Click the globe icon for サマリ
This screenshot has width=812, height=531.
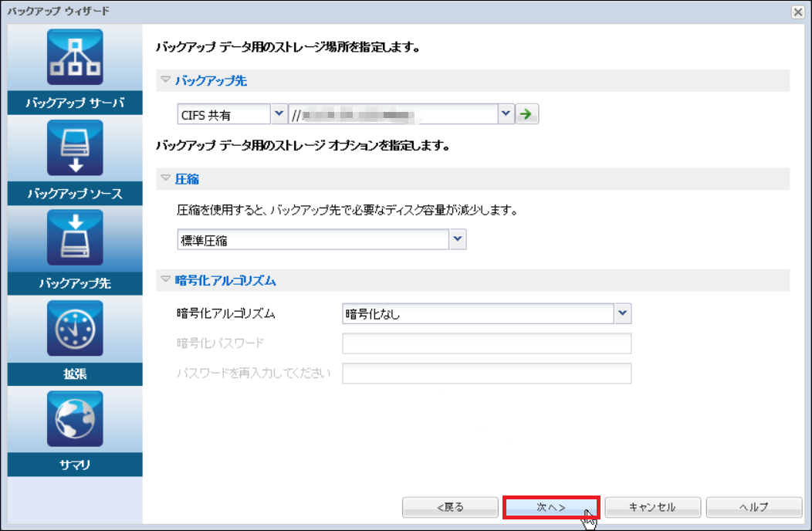[75, 418]
